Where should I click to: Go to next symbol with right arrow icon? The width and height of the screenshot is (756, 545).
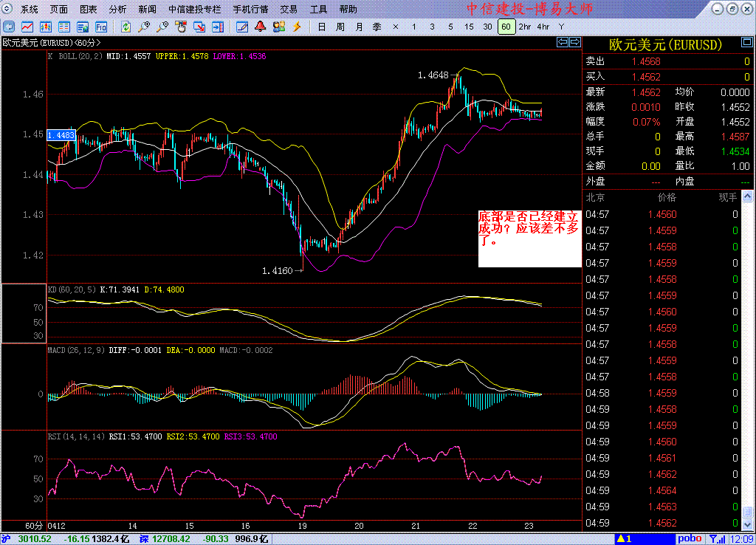574,42
